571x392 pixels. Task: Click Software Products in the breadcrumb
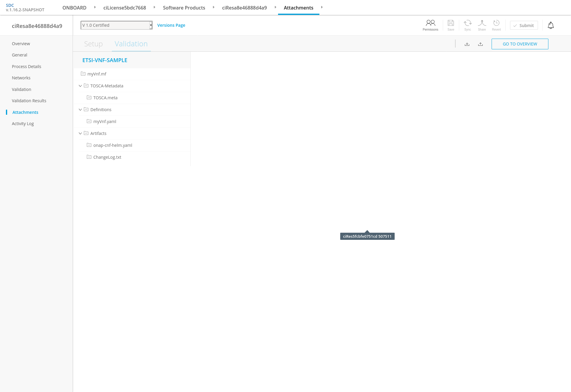(x=184, y=8)
